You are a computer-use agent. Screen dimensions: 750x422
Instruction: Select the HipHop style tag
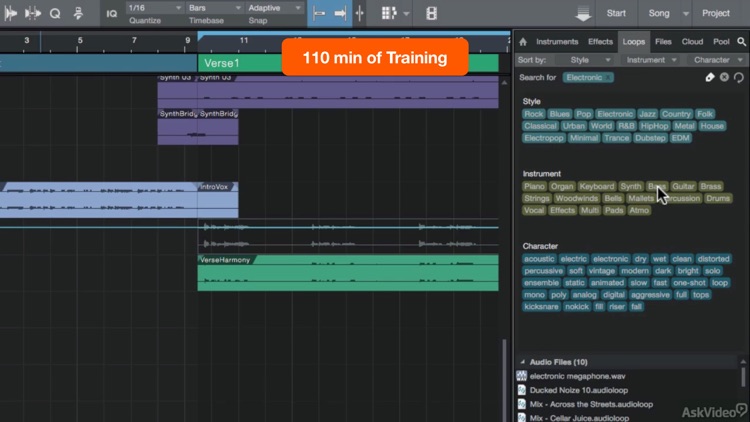(654, 126)
